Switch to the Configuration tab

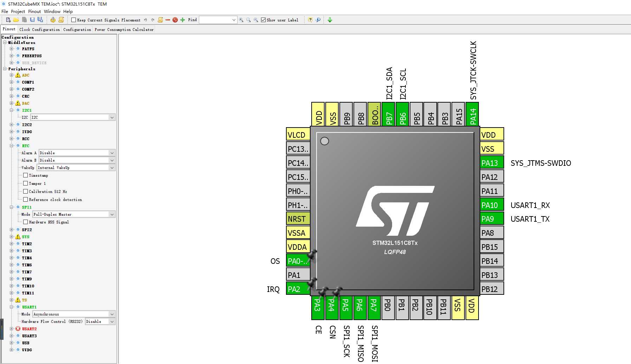[77, 30]
